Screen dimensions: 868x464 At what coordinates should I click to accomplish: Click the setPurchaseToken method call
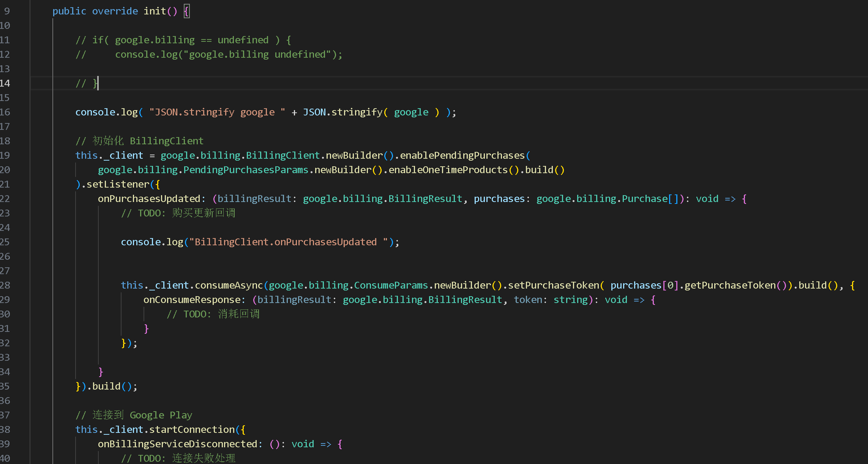coord(553,285)
